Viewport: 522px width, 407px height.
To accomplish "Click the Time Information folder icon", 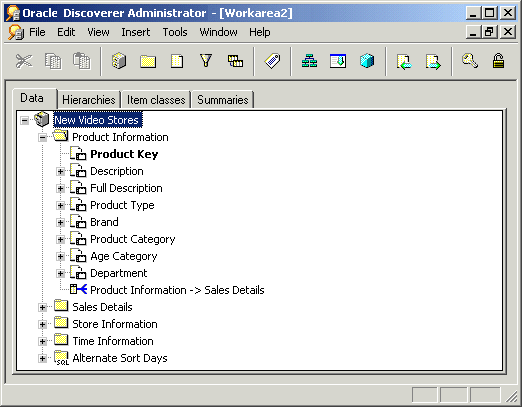I will pyautogui.click(x=61, y=340).
